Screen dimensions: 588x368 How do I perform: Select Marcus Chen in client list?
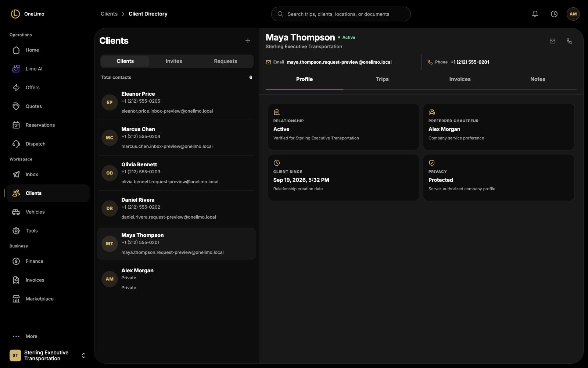click(176, 138)
